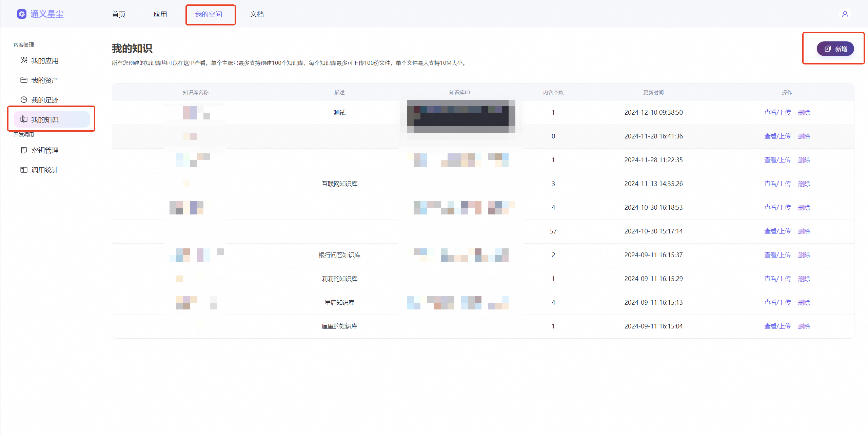Click the 开发调用 section label
This screenshot has height=435, width=868.
coord(24,134)
